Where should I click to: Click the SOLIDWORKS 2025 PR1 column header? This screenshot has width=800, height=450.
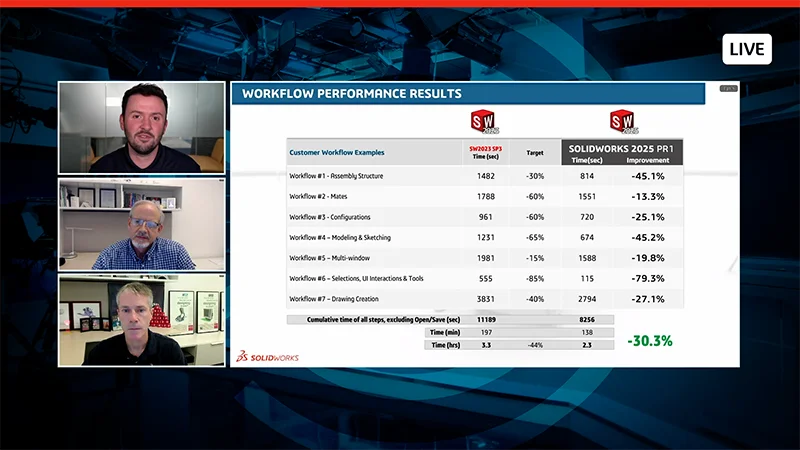pos(622,146)
